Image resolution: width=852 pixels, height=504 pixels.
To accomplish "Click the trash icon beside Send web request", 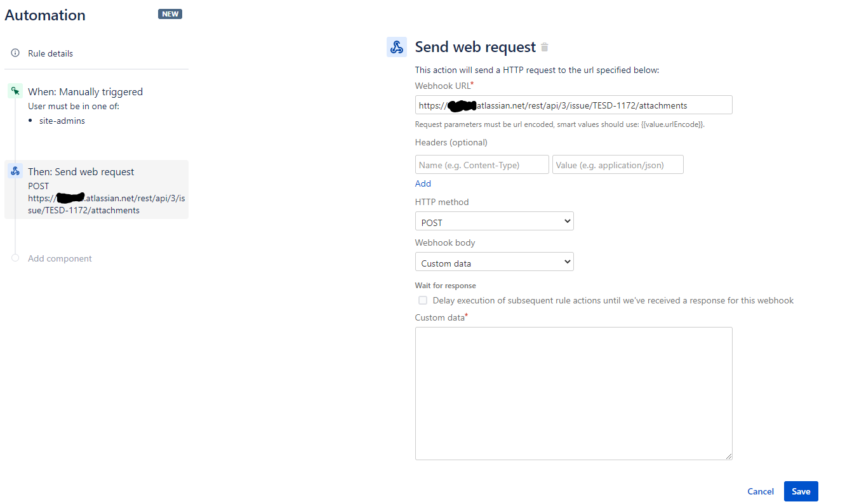I will tap(545, 47).
